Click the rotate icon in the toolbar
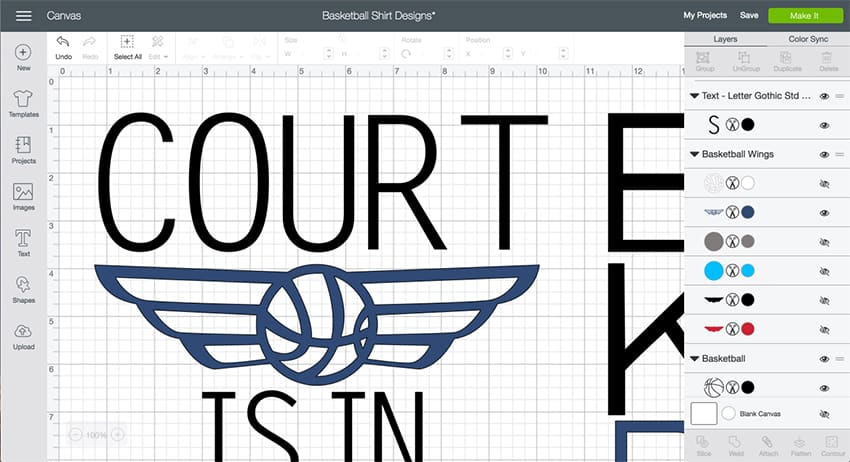850x462 pixels. click(x=406, y=53)
